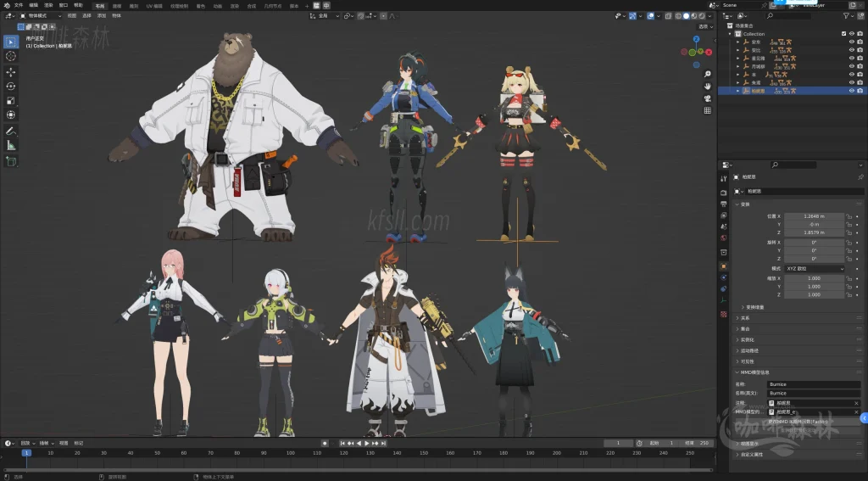The height and width of the screenshot is (481, 868).
Task: Open the 编辑 Edit menu
Action: [x=34, y=6]
